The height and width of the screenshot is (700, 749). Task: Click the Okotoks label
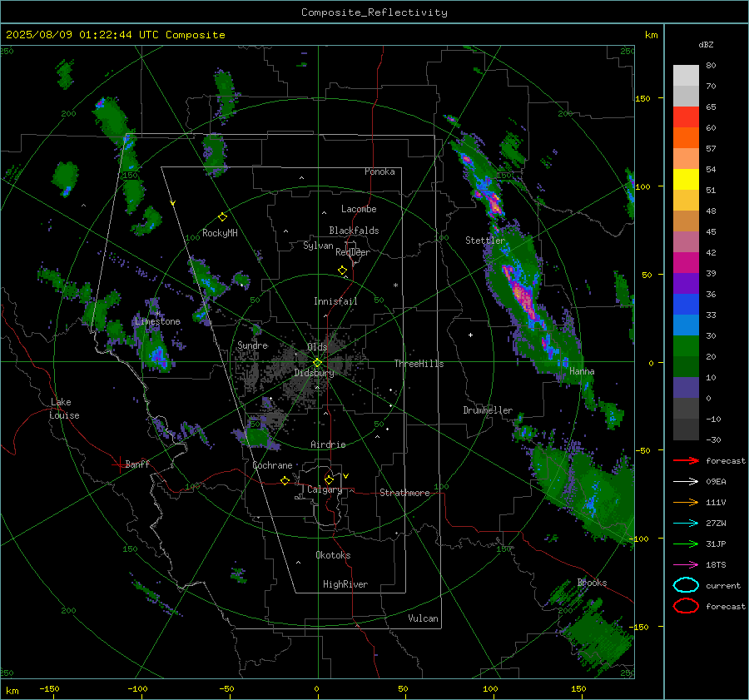click(333, 555)
